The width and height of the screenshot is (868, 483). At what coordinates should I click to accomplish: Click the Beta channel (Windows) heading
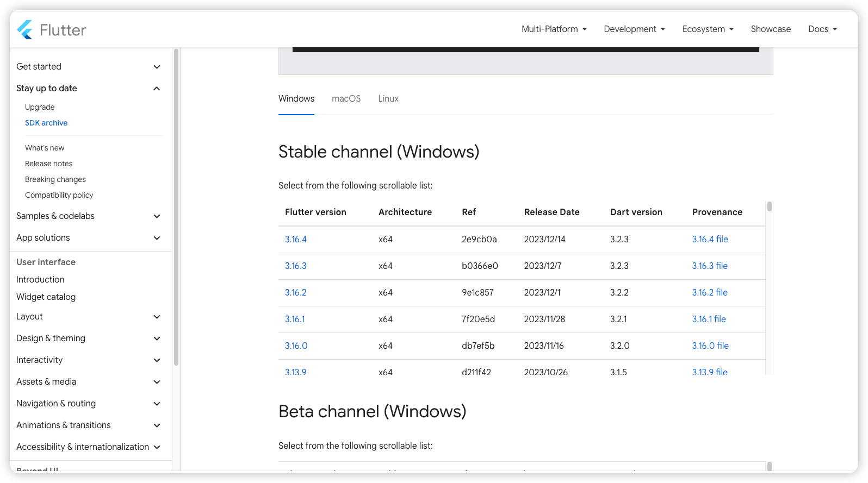tap(373, 411)
